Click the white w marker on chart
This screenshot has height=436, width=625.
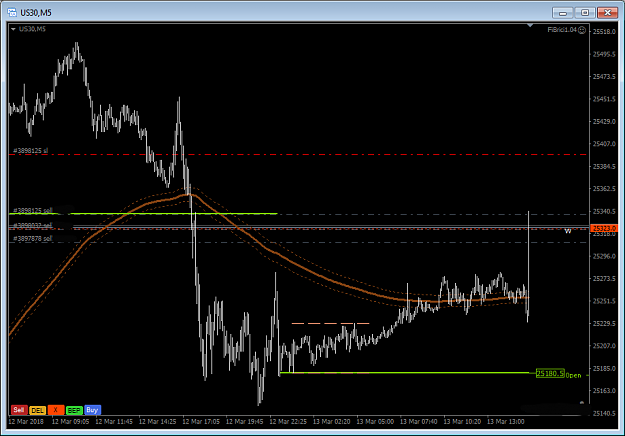pos(568,231)
